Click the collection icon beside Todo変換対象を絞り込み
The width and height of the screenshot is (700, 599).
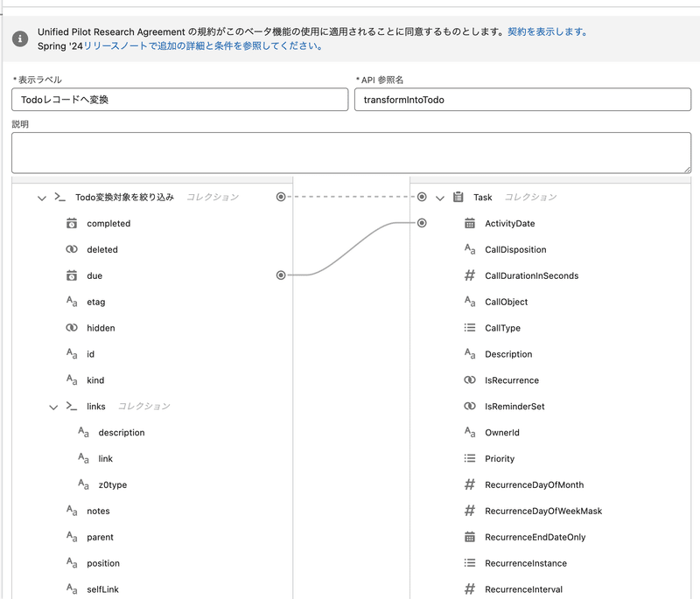(59, 197)
